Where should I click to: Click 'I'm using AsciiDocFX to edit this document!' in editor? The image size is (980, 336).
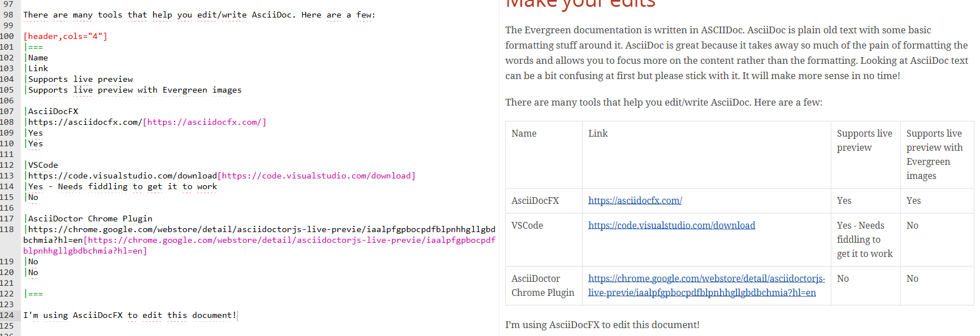point(129,315)
